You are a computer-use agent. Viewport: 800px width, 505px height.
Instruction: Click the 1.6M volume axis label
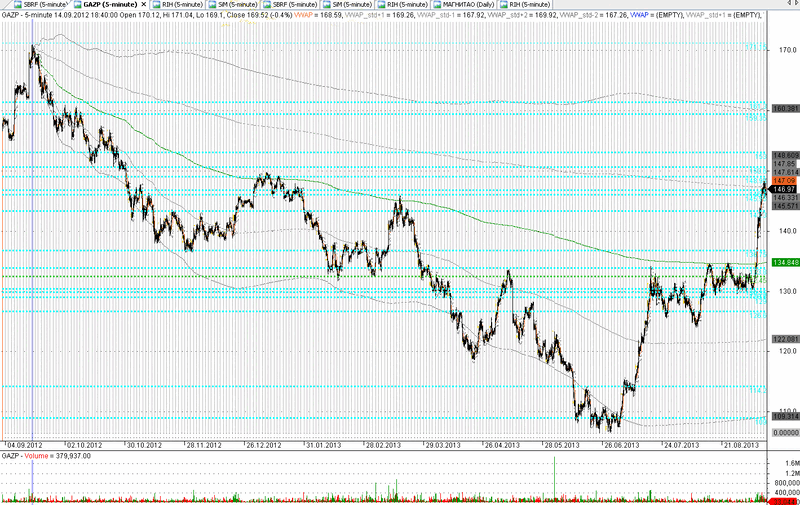tap(792, 463)
